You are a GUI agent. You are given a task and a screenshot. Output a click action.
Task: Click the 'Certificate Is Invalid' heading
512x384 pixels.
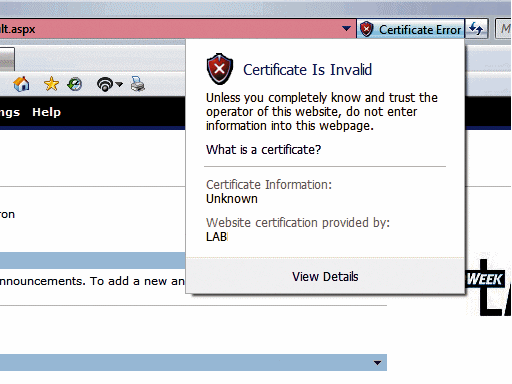coord(307,70)
